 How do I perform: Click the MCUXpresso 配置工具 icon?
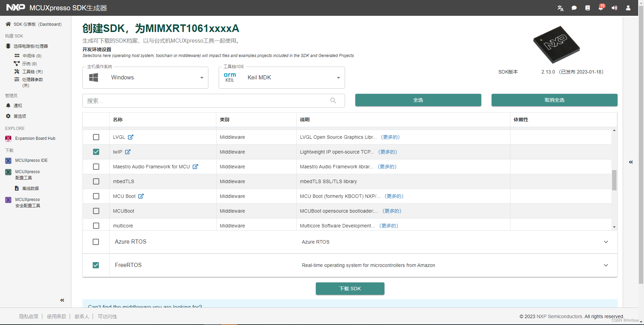click(x=8, y=172)
